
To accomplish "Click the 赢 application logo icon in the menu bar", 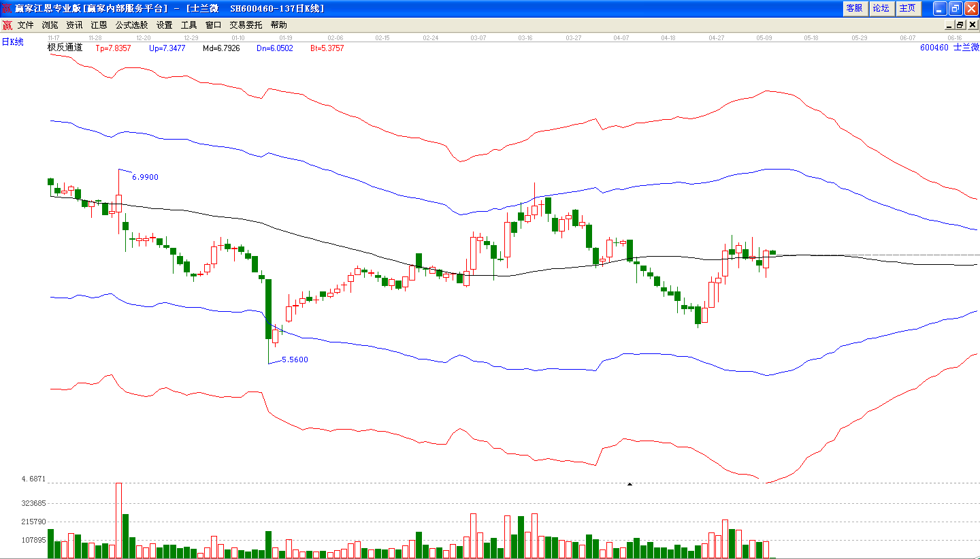I will tap(7, 25).
